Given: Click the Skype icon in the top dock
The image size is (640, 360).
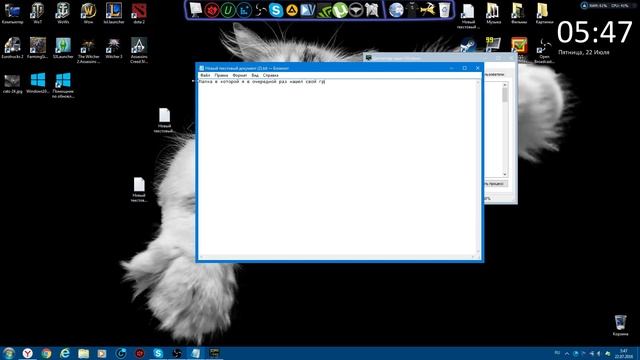Looking at the screenshot, I should [276, 10].
